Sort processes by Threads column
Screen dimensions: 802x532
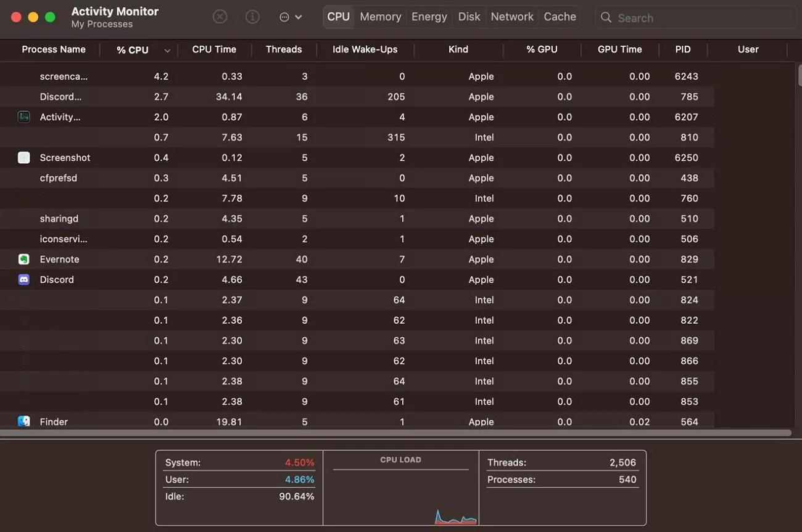click(284, 49)
